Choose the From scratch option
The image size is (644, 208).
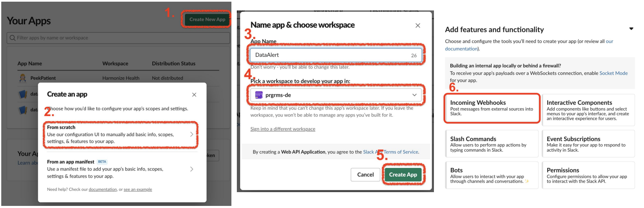(121, 134)
